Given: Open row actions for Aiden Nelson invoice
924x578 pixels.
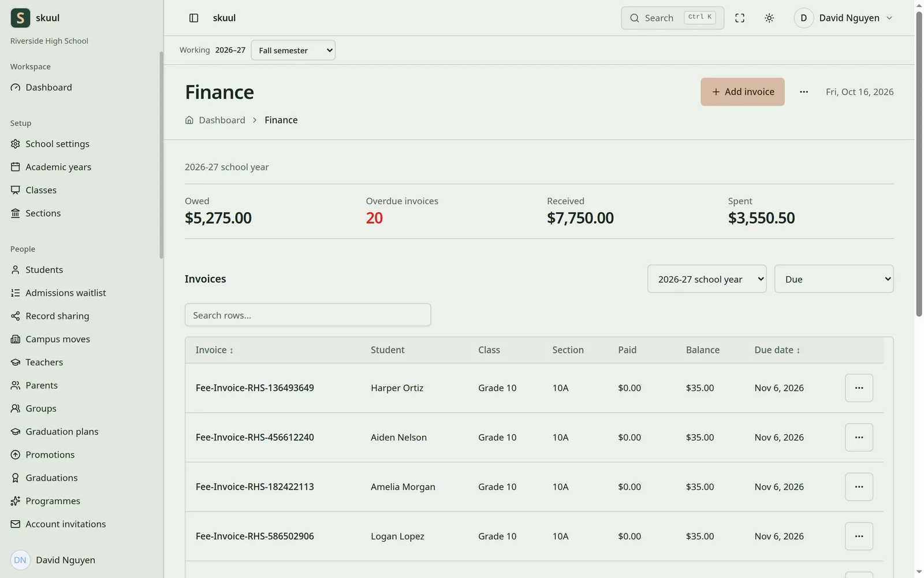Looking at the screenshot, I should coord(859,438).
